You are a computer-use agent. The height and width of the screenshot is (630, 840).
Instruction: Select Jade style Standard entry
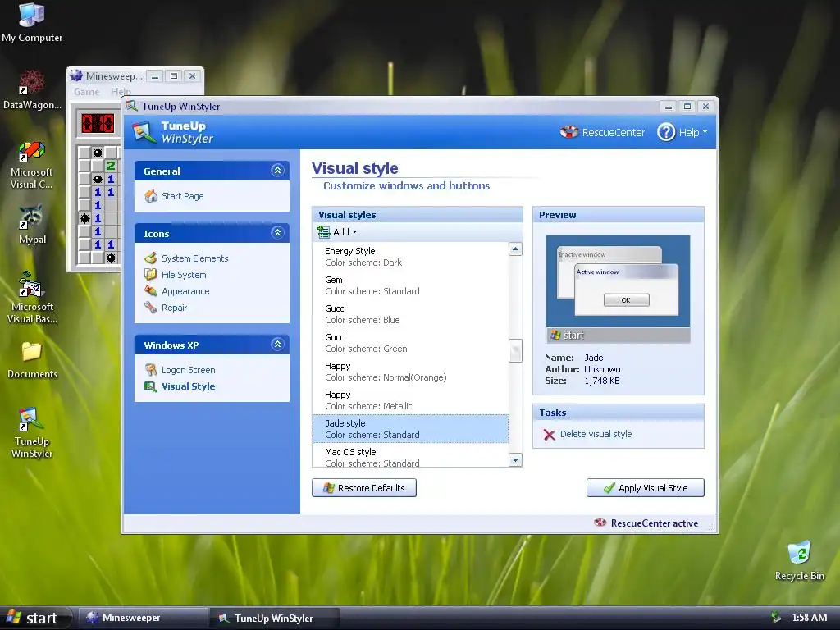410,428
